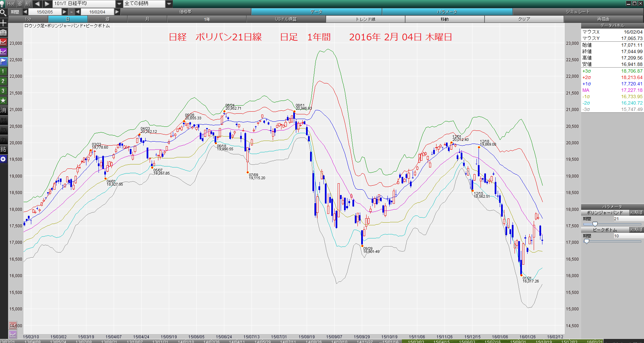Click the start date field 15/02/05
The height and width of the screenshot is (343, 644).
click(x=45, y=12)
